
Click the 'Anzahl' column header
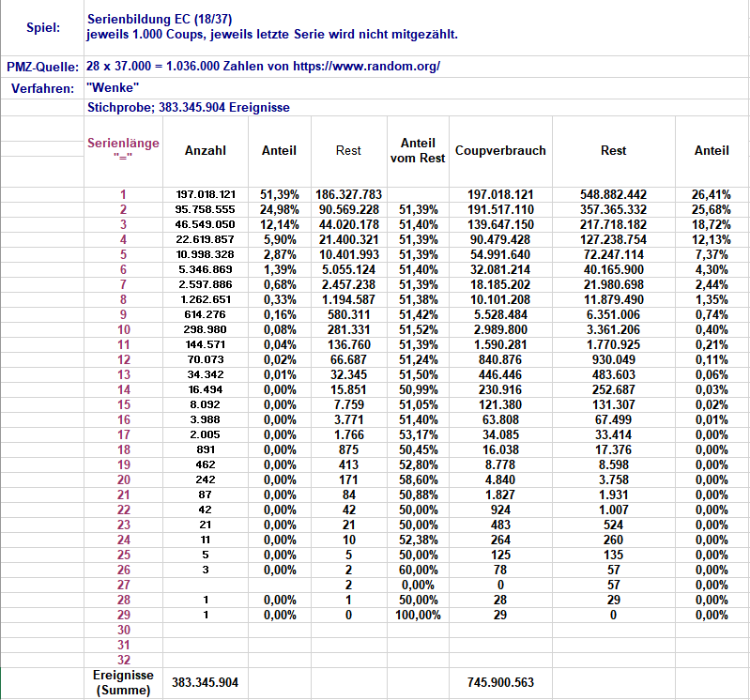click(x=206, y=151)
